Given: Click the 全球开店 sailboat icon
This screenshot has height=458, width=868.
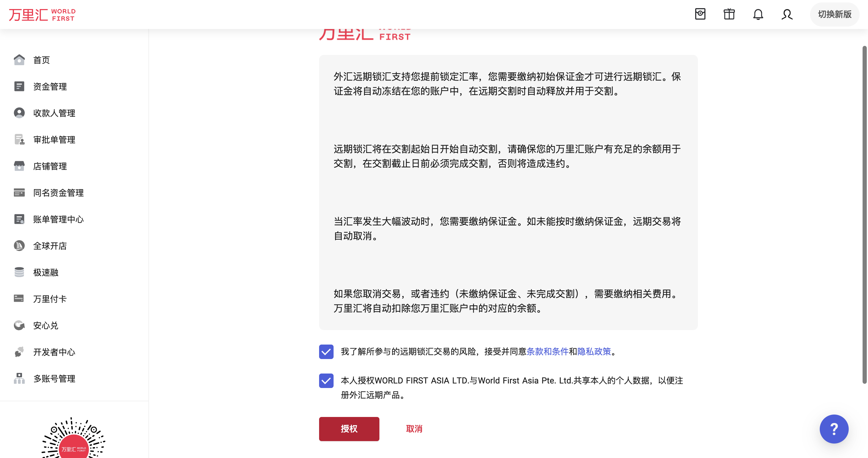Looking at the screenshot, I should click(x=19, y=246).
